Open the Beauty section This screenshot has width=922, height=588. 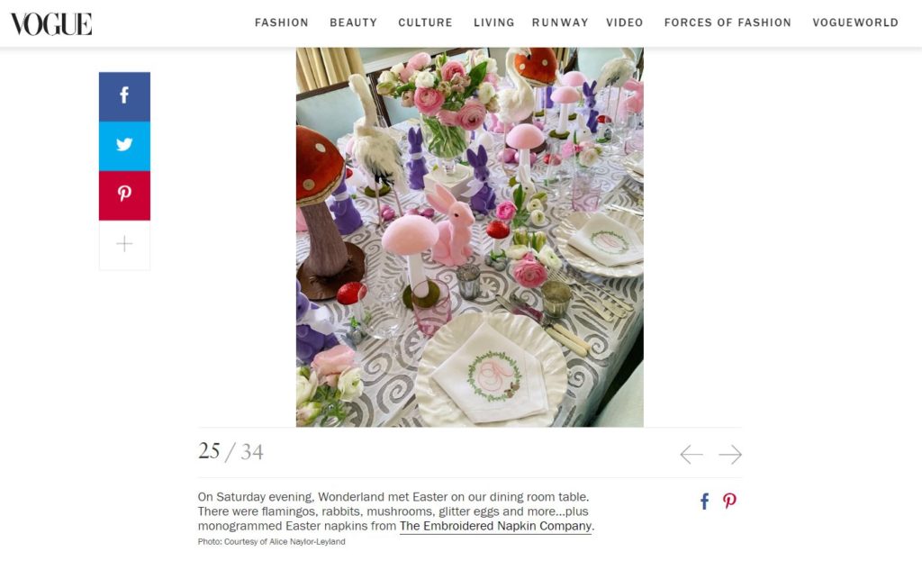(x=353, y=23)
